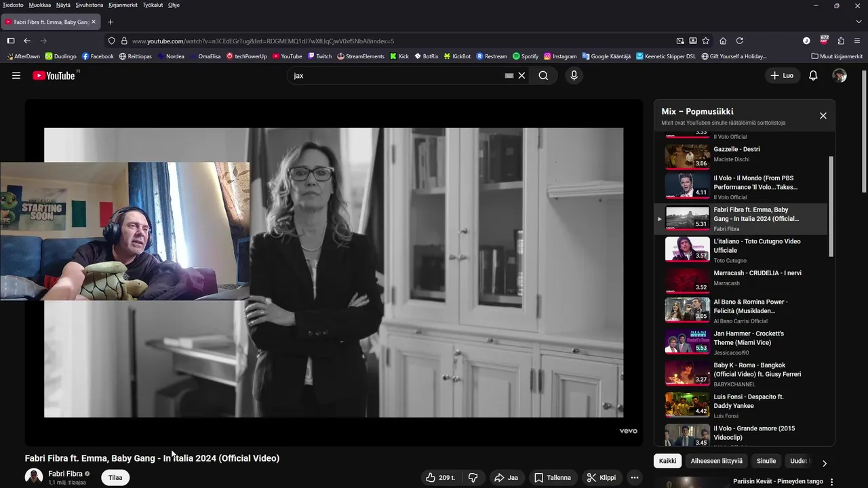Click the playlist panel scrollbar
868x488 pixels.
831,206
